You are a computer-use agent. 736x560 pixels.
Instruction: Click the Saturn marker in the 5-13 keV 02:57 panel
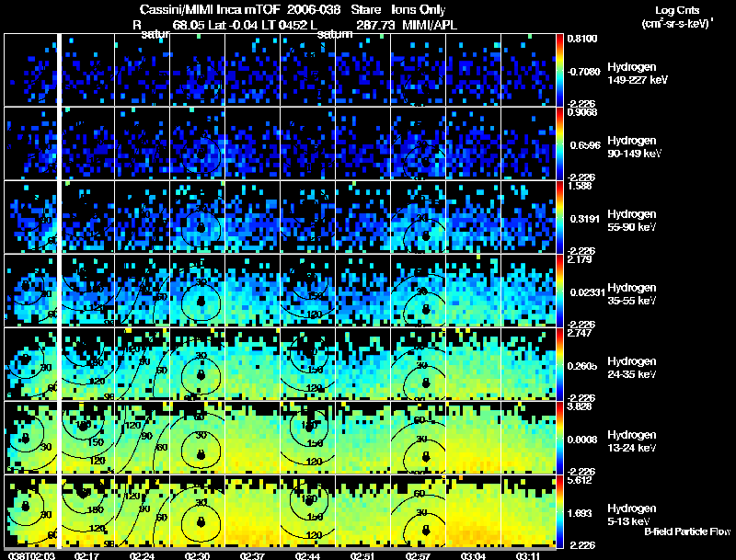pos(426,530)
